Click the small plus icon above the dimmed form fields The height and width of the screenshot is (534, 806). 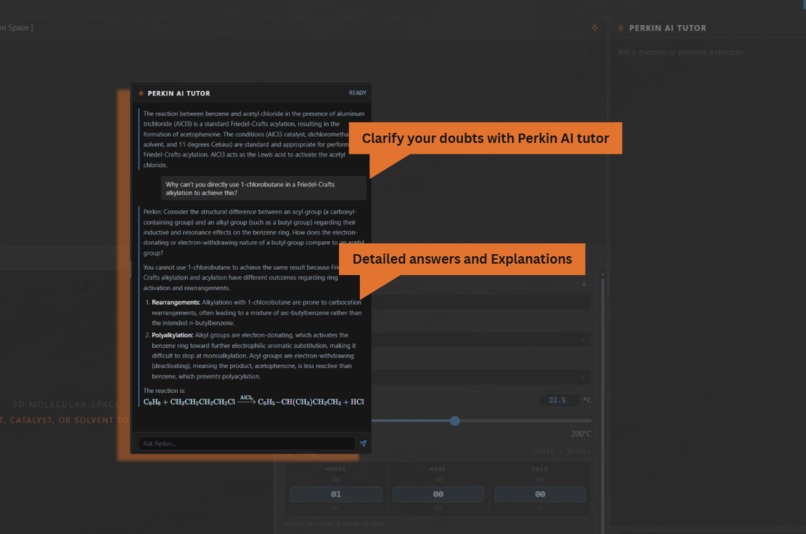click(x=583, y=284)
